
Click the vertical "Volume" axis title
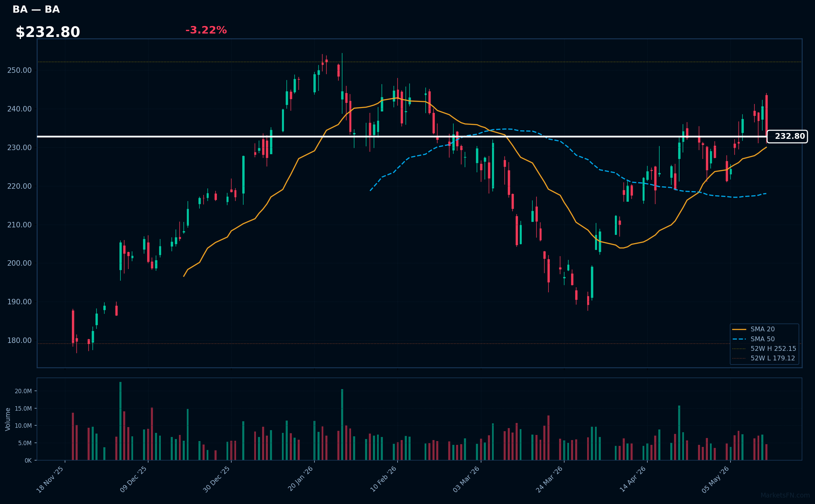point(8,419)
